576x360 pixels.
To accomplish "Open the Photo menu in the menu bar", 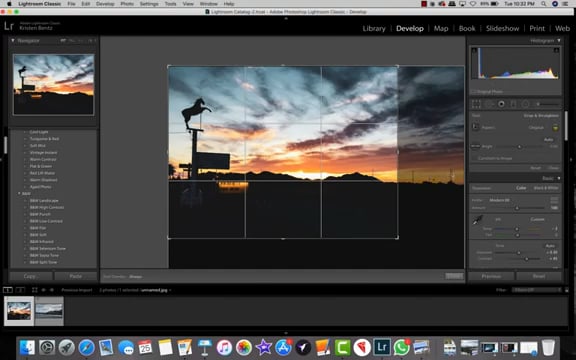I will point(127,4).
